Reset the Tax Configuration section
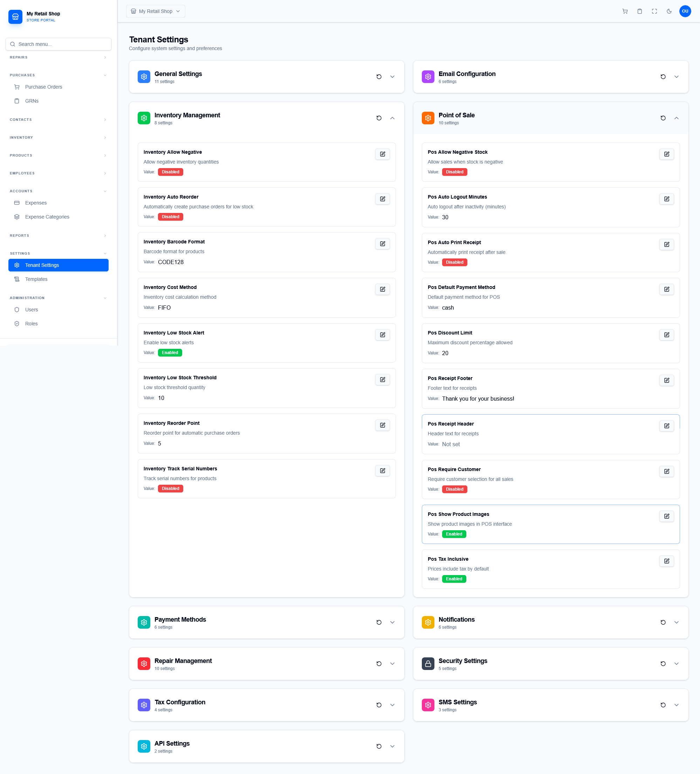The image size is (700, 774). coord(379,705)
